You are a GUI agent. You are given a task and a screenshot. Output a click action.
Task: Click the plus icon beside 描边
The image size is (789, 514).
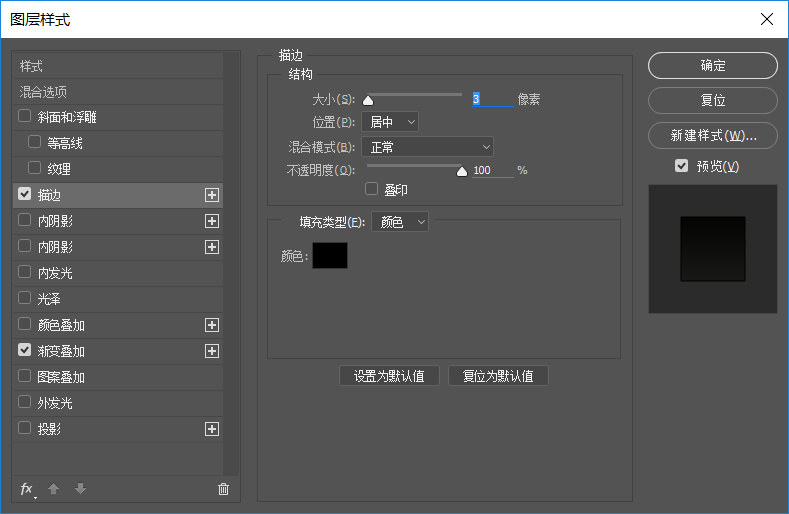click(212, 195)
